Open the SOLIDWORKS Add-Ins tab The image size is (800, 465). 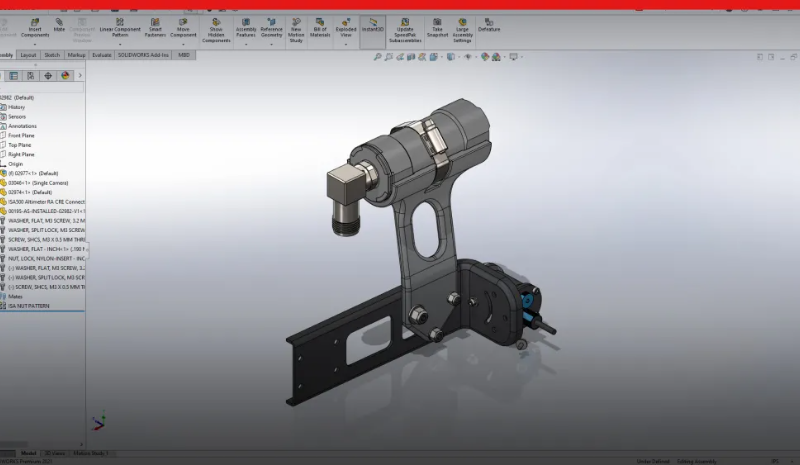click(144, 56)
